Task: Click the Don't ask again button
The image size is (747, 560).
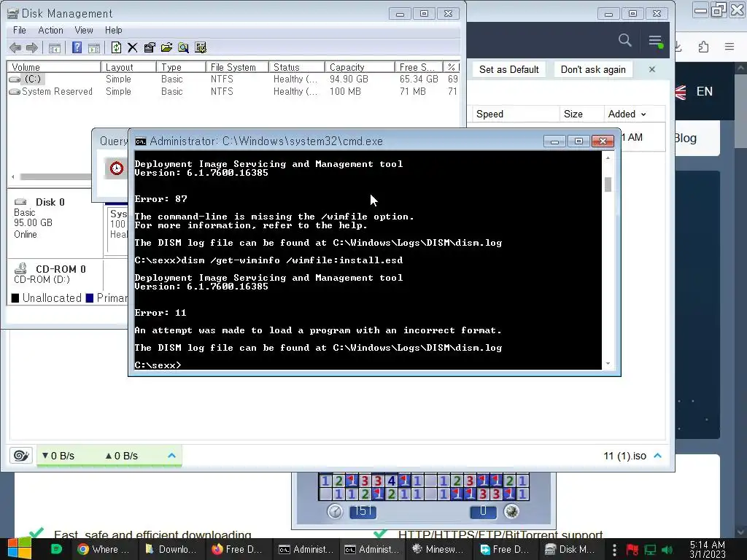Action: 593,69
